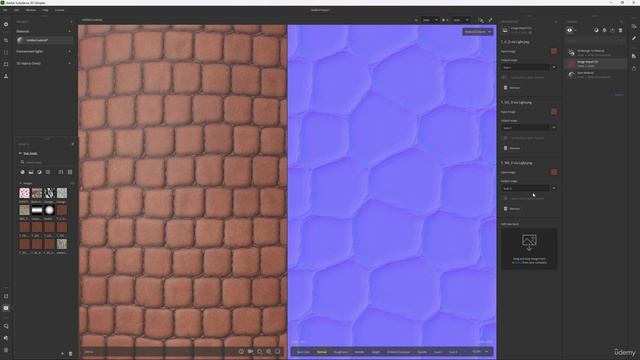This screenshot has height=360, width=640.
Task: Show the Height channel
Action: click(x=376, y=352)
